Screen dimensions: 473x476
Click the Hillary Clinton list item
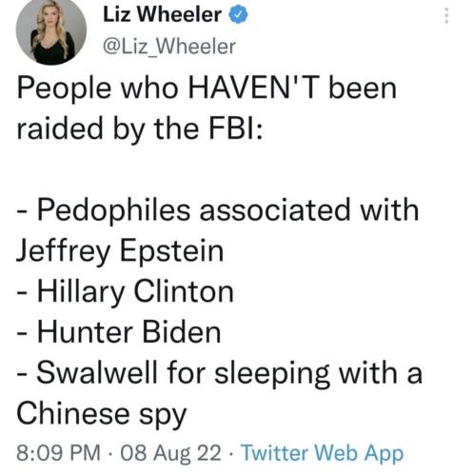pyautogui.click(x=126, y=292)
